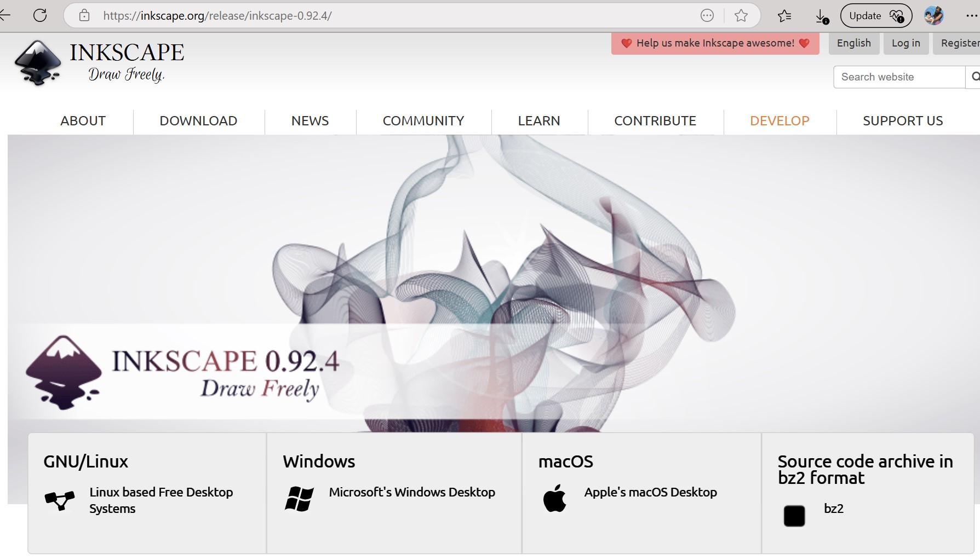Click the search magnifier icon
980x560 pixels.
(x=974, y=77)
